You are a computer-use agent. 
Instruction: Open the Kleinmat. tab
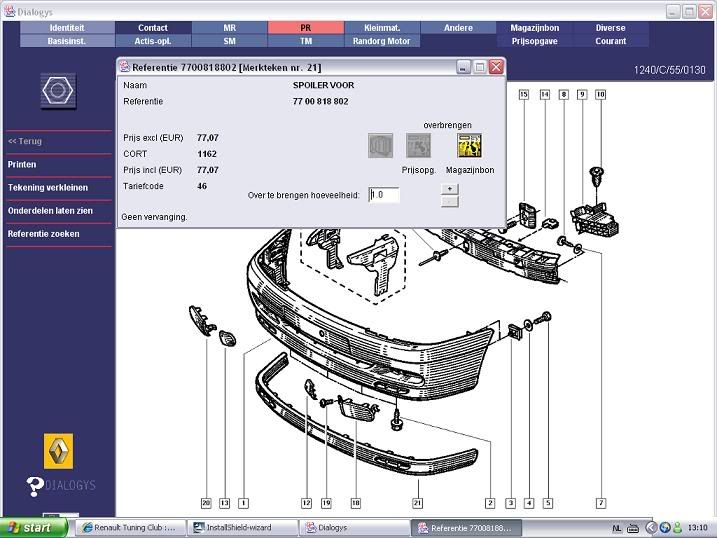click(x=382, y=28)
